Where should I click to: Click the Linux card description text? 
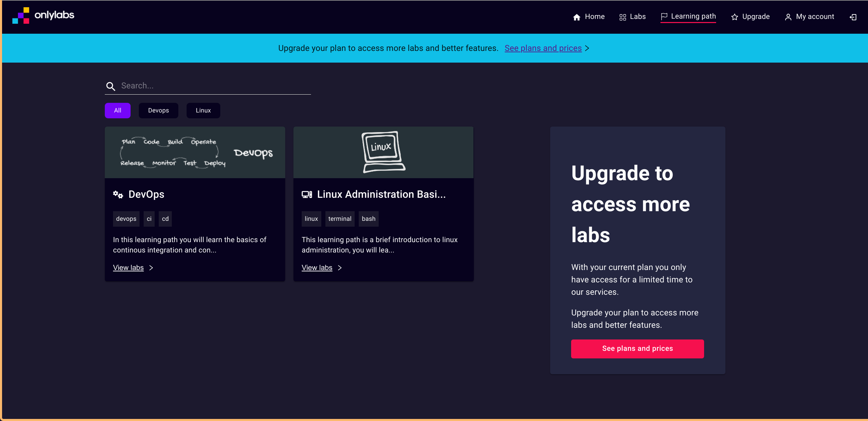pyautogui.click(x=380, y=245)
